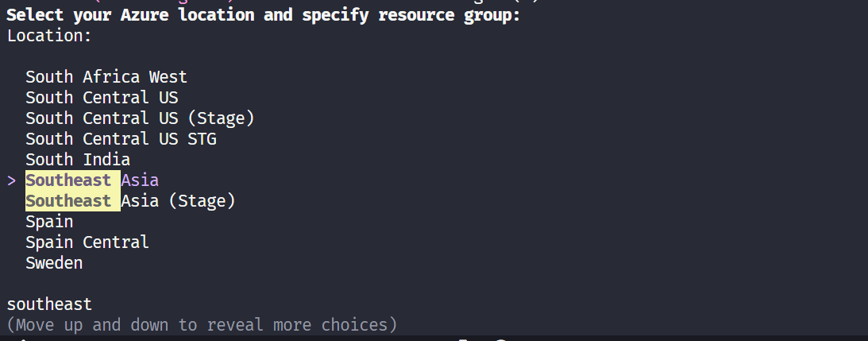Pick Spain Central from location choices
Viewport: 868px width, 341px height.
[87, 242]
